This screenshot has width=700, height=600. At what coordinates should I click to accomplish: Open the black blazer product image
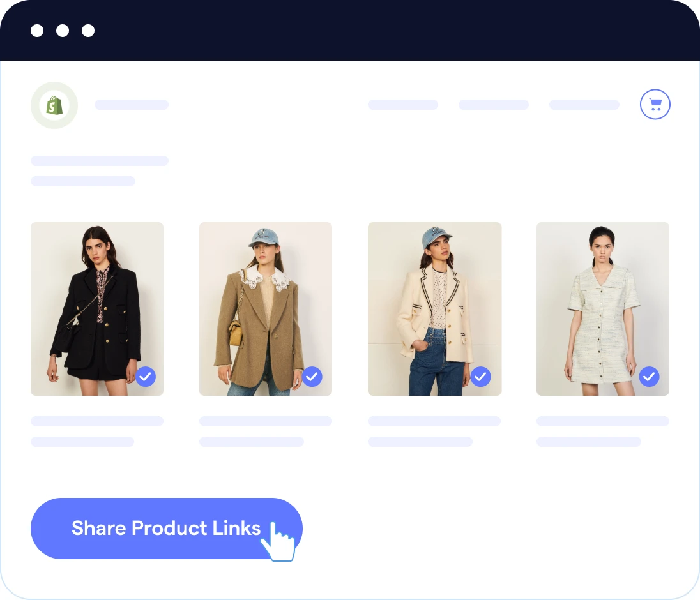[97, 309]
